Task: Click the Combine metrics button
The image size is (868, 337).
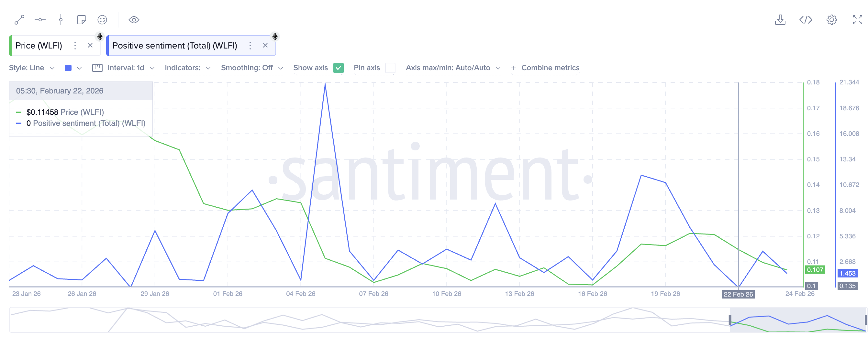Action: 545,68
